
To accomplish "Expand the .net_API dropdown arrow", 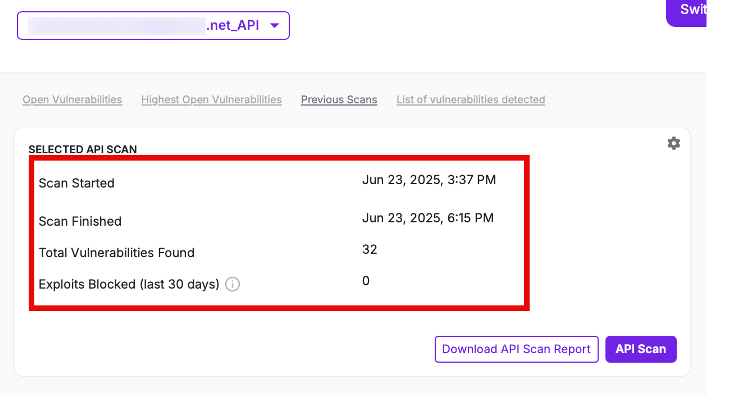I will click(x=275, y=25).
